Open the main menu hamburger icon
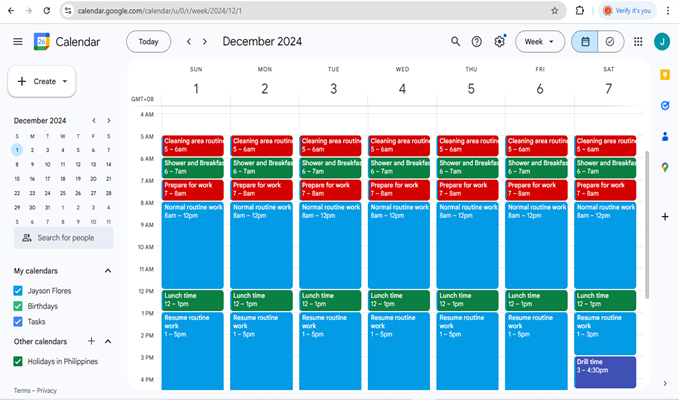679x400 pixels. click(17, 41)
